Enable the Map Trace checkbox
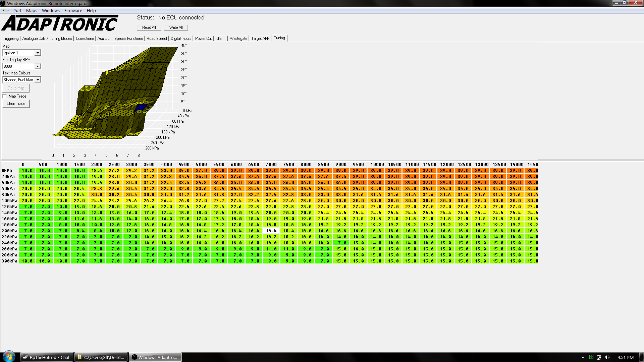The image size is (644, 362). click(5, 96)
